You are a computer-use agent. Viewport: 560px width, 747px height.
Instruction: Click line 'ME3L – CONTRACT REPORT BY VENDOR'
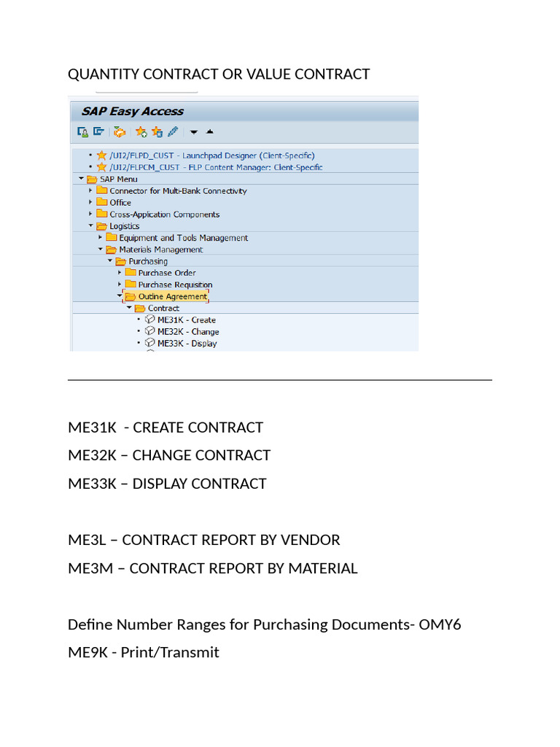click(204, 540)
